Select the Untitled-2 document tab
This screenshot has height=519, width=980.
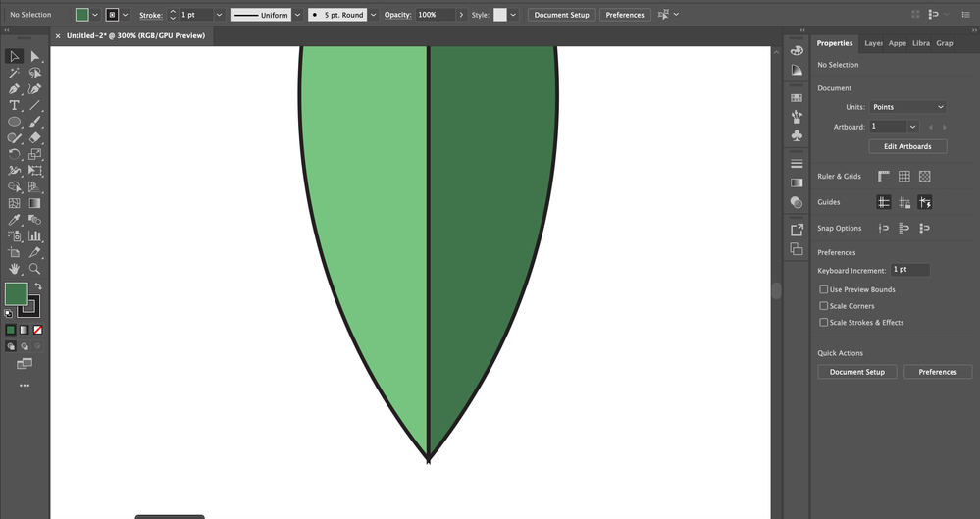coord(135,35)
